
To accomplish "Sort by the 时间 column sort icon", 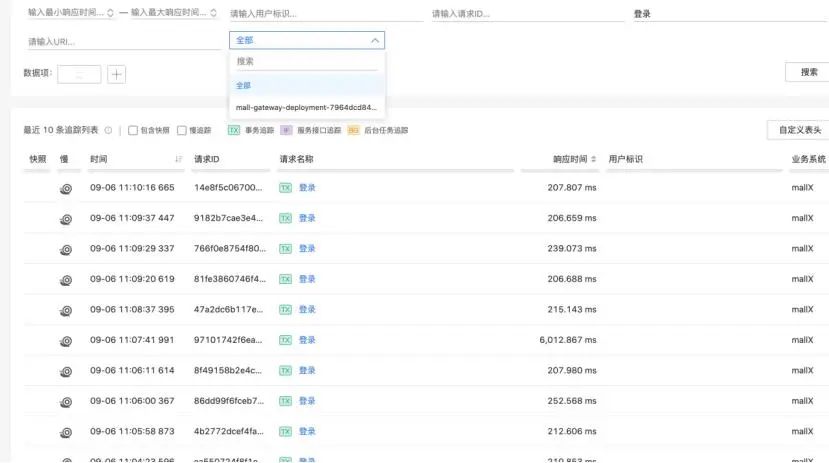I will (x=179, y=159).
